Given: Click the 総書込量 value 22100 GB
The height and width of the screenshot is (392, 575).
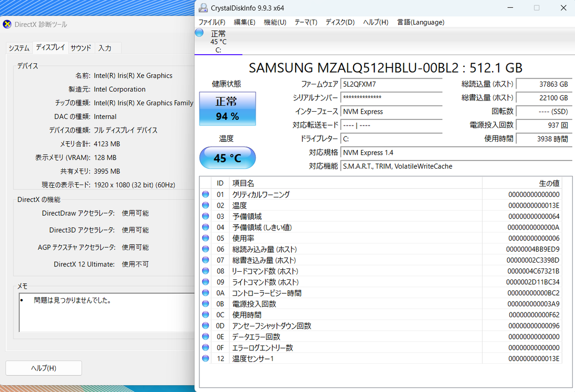Looking at the screenshot, I should coord(544,98).
